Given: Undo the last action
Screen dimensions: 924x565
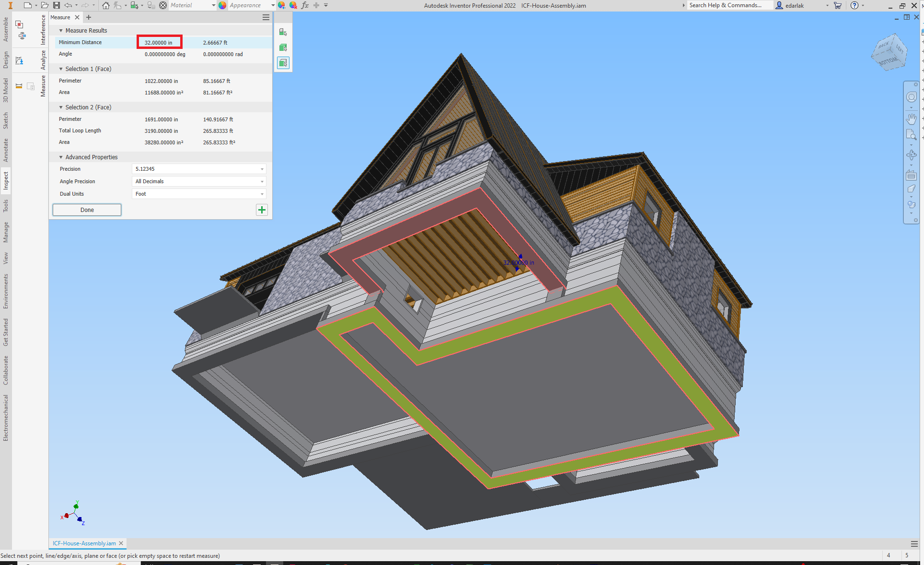Looking at the screenshot, I should (68, 5).
